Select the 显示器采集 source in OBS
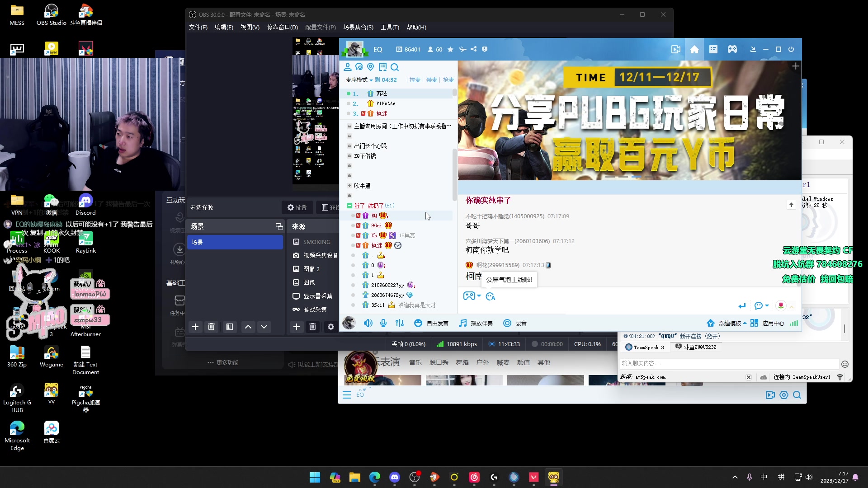 click(313, 296)
